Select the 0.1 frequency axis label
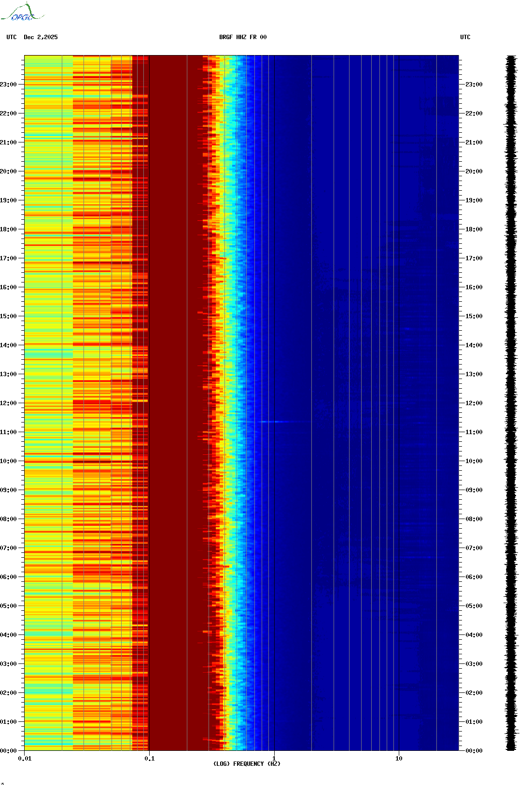 149,759
